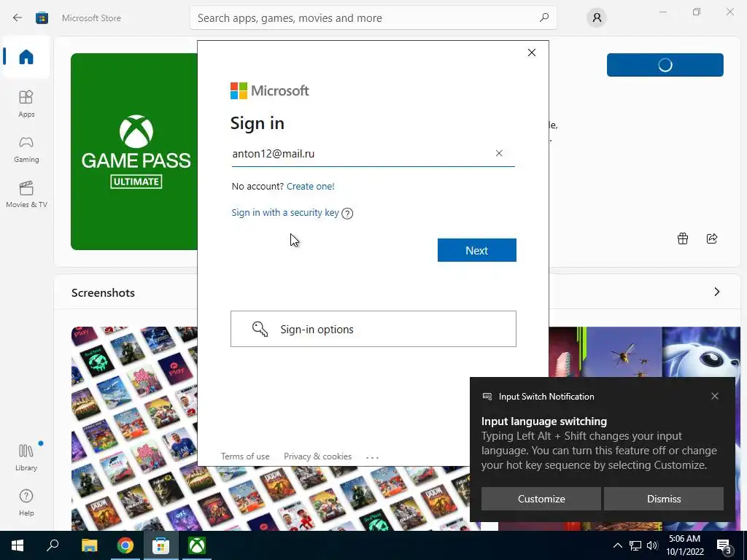Viewport: 747px width, 560px height.
Task: Open the Xbox app from taskbar
Action: (x=197, y=545)
